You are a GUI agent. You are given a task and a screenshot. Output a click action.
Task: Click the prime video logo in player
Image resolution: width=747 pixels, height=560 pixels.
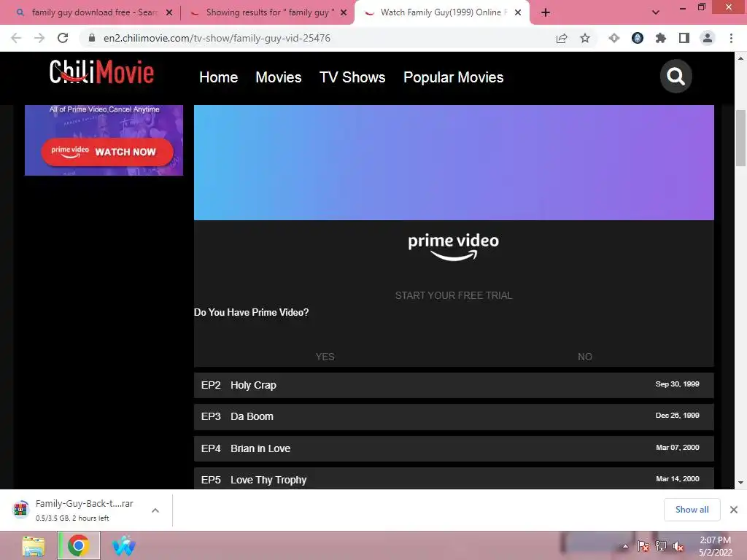click(454, 247)
